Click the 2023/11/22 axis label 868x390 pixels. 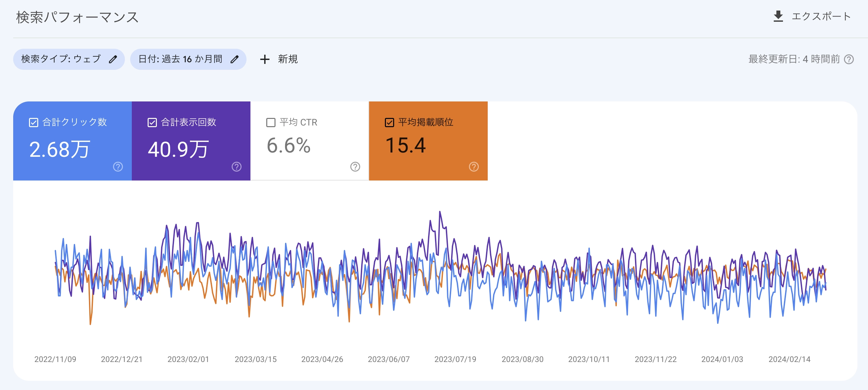pyautogui.click(x=656, y=359)
